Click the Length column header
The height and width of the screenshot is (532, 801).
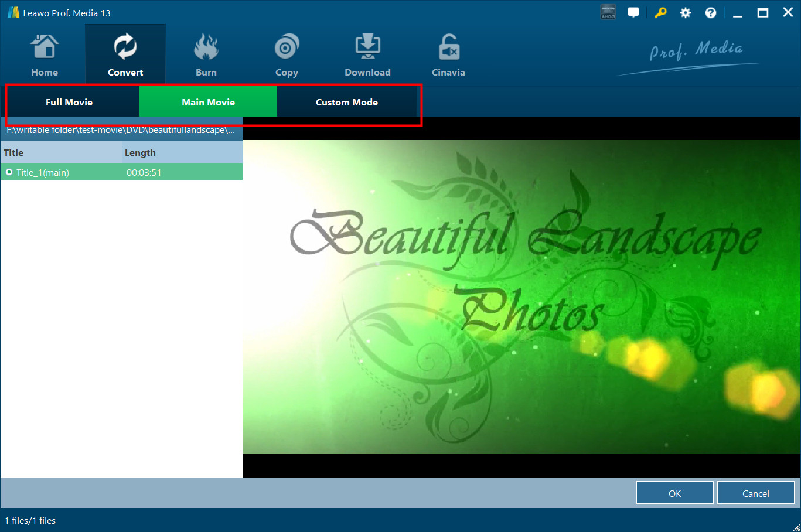182,152
